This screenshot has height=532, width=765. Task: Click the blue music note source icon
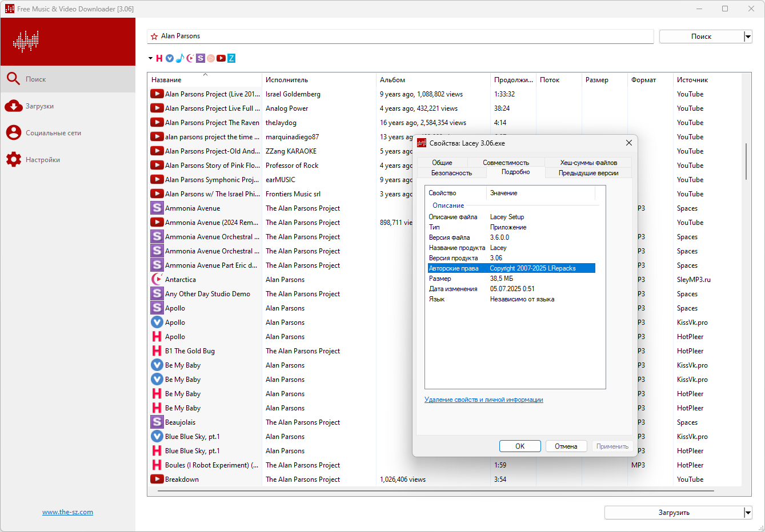(x=180, y=58)
